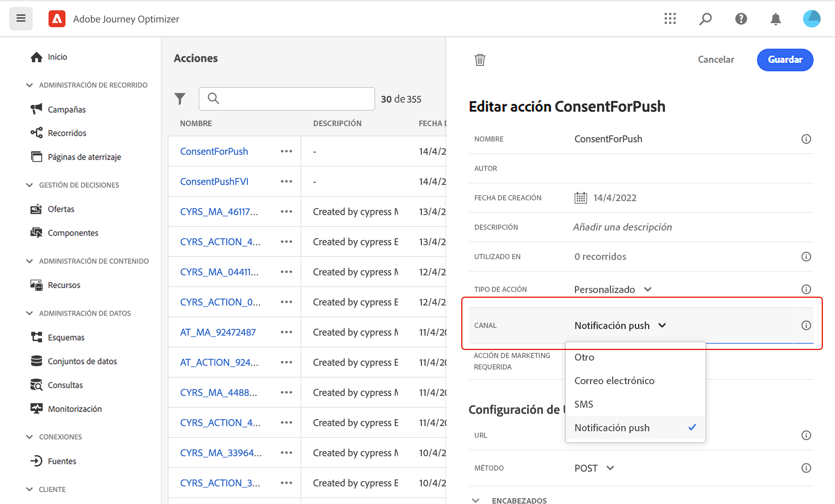
Task: Click the top bar search magnifier
Action: pyautogui.click(x=705, y=19)
